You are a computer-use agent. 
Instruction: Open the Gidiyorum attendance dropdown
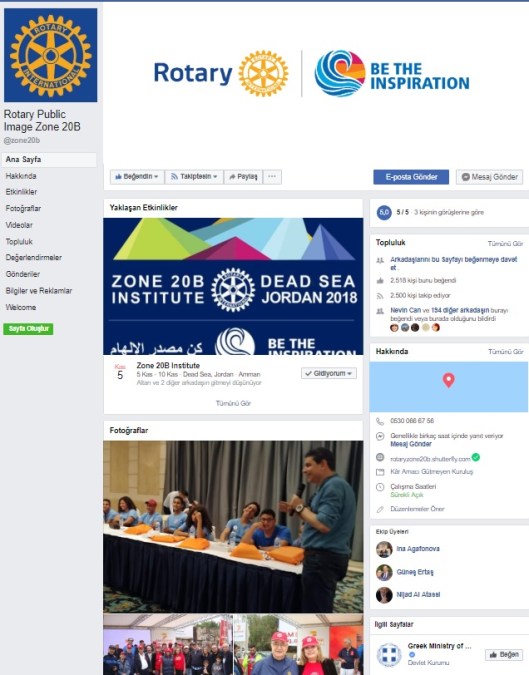tap(329, 374)
